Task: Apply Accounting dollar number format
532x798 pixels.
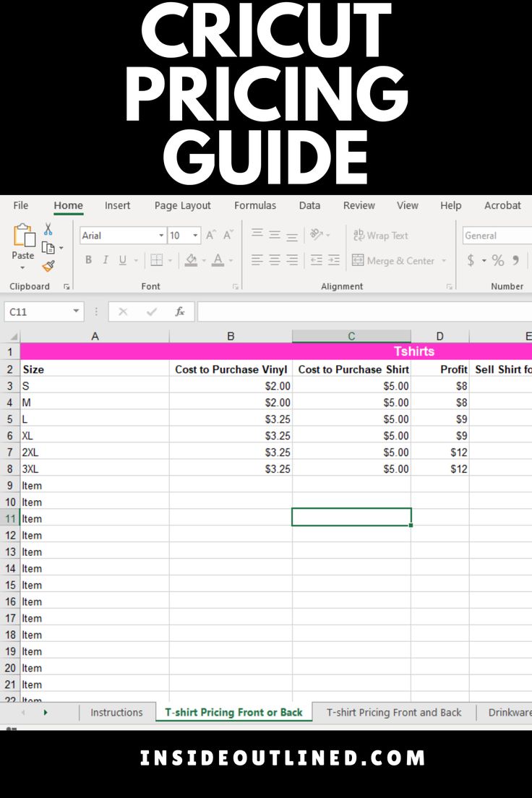Action: coord(471,260)
